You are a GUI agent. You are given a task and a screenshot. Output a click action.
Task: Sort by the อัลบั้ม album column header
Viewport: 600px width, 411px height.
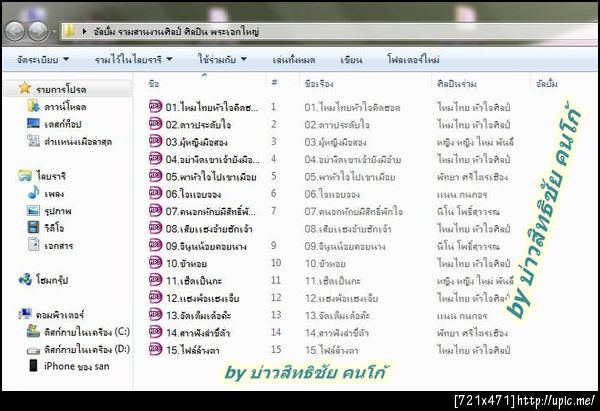546,84
